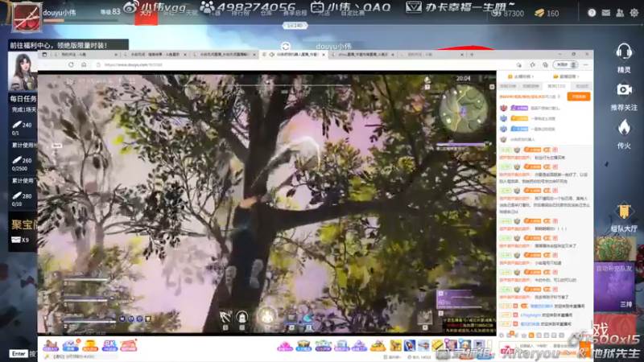Screen dimensions: 644x362
Task: Click the red game avatar emblem at top-left
Action: coord(27,17)
